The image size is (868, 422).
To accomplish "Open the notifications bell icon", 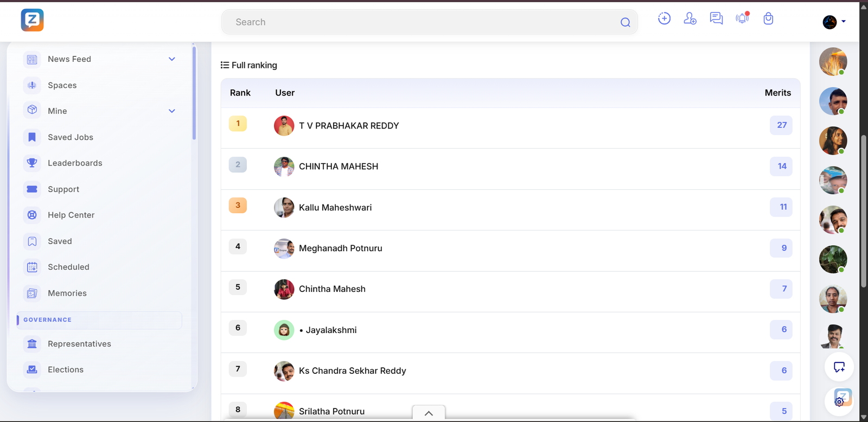I will click(x=742, y=18).
